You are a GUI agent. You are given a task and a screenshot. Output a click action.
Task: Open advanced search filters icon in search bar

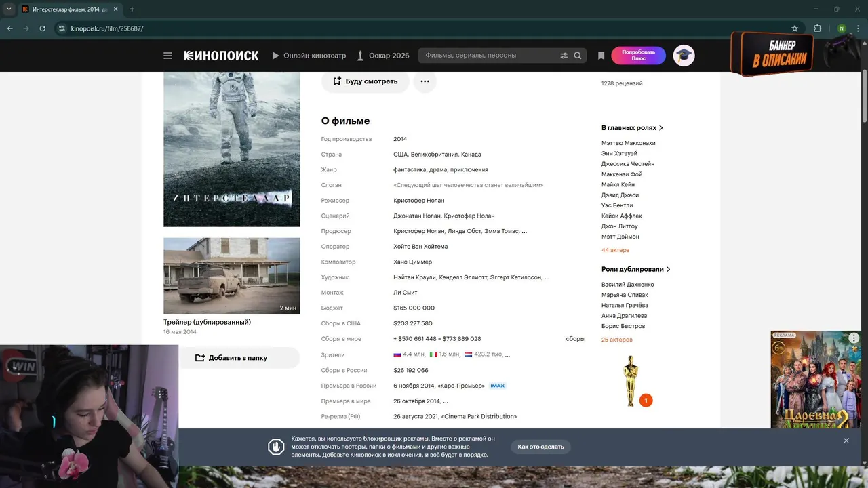[564, 56]
